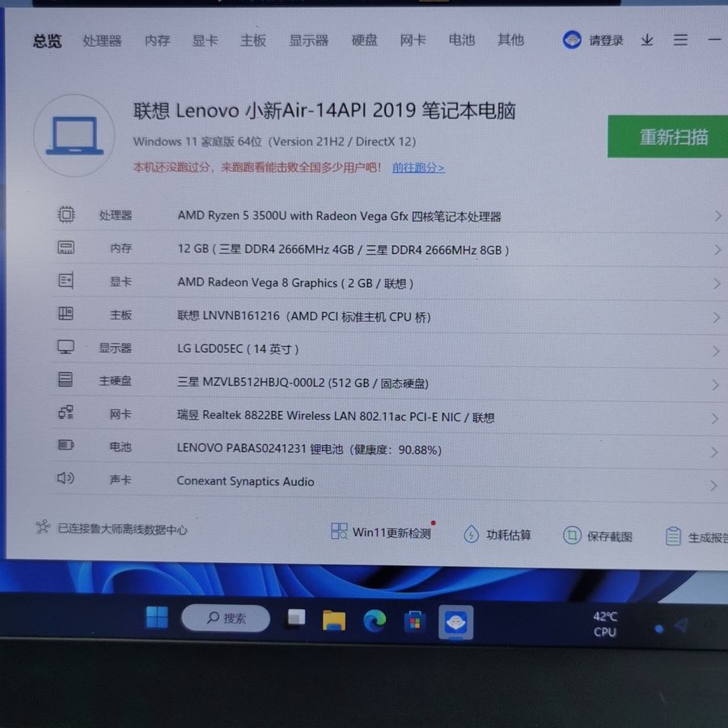
Task: Open Microsoft Store from the taskbar
Action: point(415,622)
